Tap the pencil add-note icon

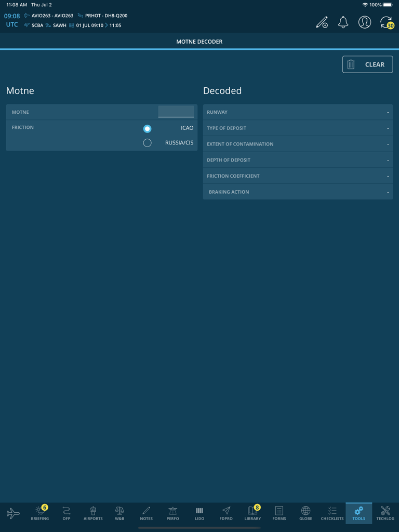(322, 22)
